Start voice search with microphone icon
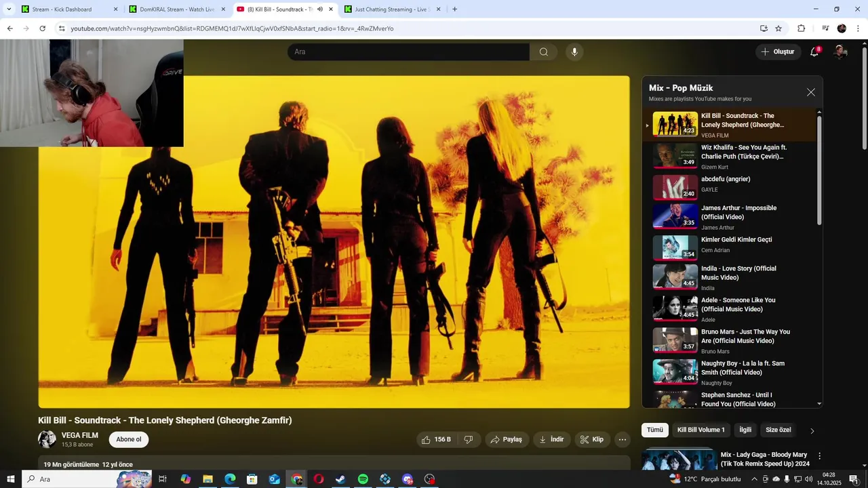868x488 pixels. [574, 52]
